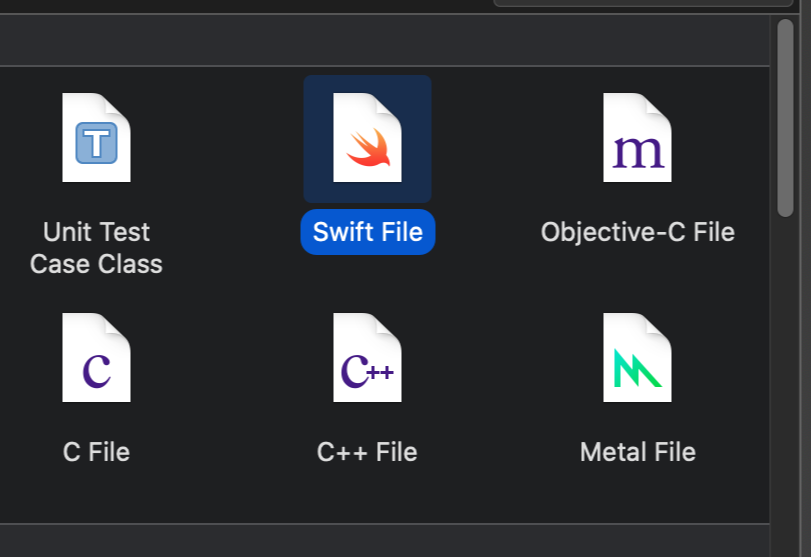The width and height of the screenshot is (811, 557).
Task: Click the highlighted "Swift File" label
Action: coord(368,232)
